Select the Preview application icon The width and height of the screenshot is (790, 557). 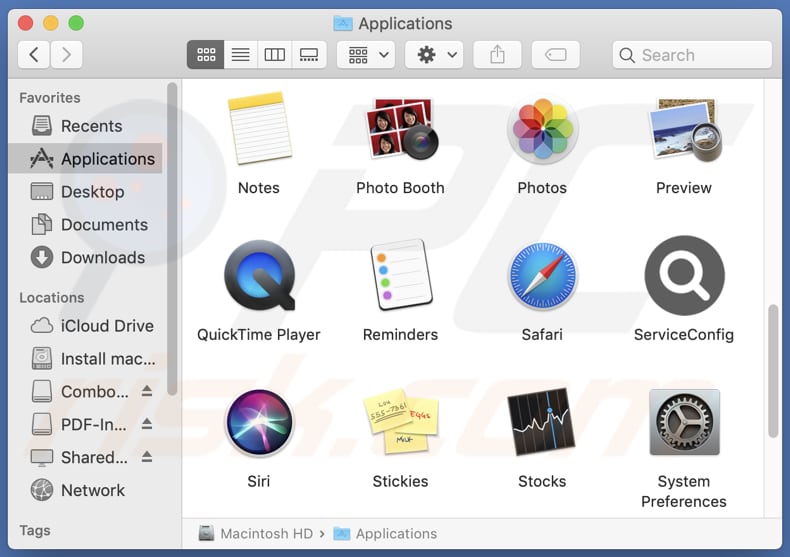click(x=684, y=129)
